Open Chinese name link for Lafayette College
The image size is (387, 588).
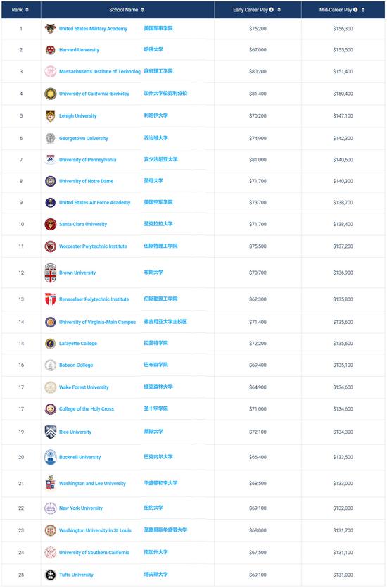(156, 343)
